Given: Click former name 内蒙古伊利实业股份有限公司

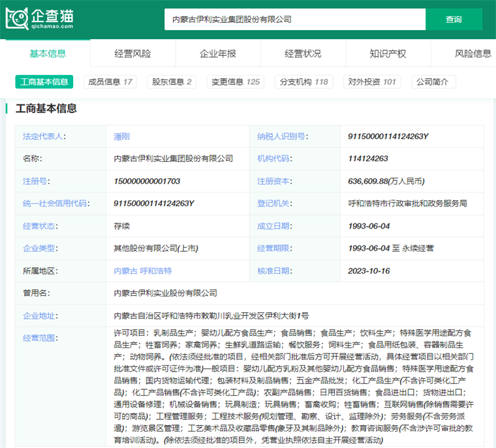Looking at the screenshot, I should pyautogui.click(x=165, y=293).
